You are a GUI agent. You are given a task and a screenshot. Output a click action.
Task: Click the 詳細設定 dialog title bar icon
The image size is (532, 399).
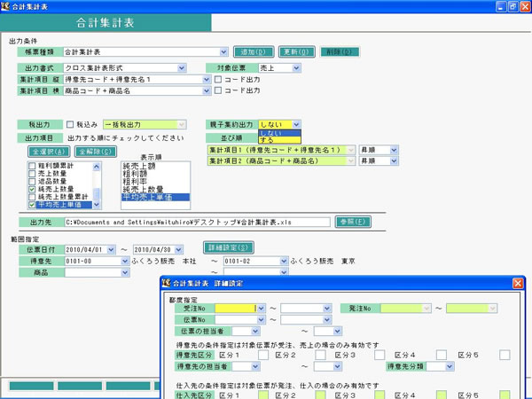pos(166,283)
